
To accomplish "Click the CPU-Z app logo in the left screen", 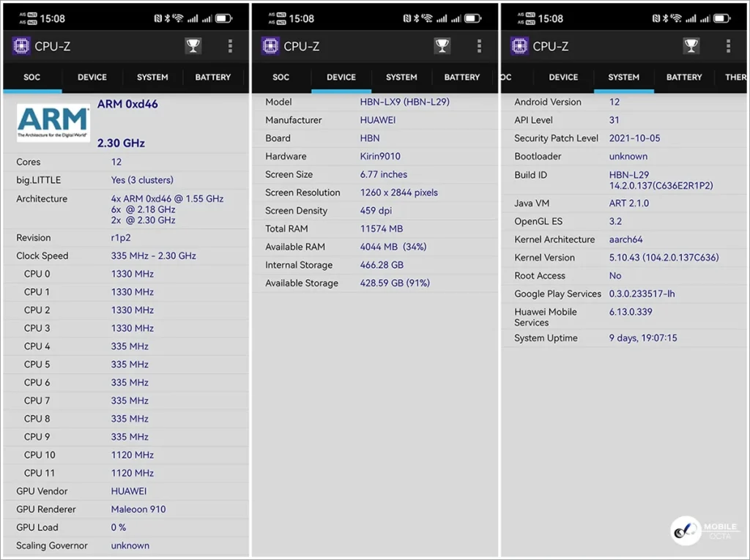I will click(21, 46).
